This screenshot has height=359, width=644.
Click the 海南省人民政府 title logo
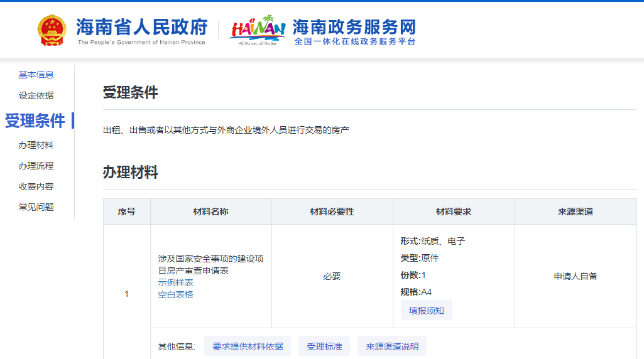[x=142, y=31]
